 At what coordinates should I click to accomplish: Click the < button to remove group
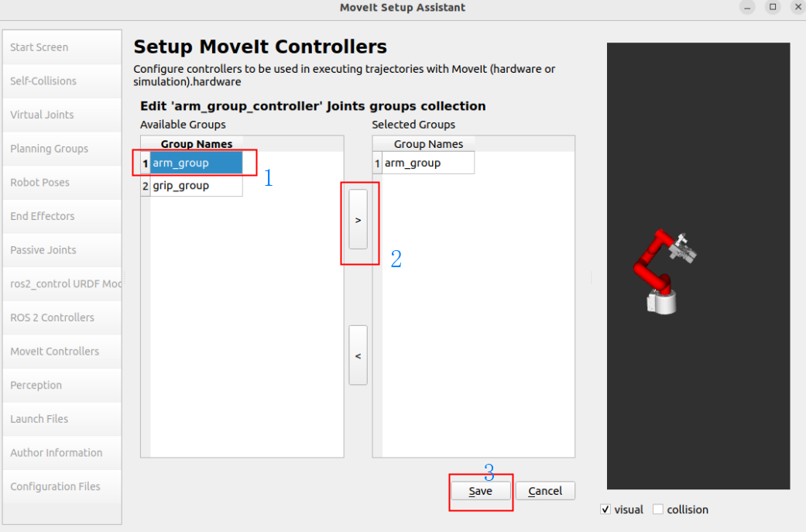tap(358, 355)
